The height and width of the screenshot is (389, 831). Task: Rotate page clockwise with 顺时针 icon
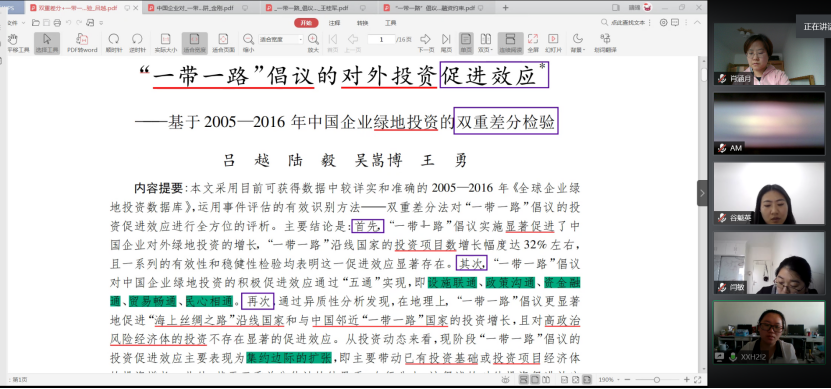pos(113,42)
